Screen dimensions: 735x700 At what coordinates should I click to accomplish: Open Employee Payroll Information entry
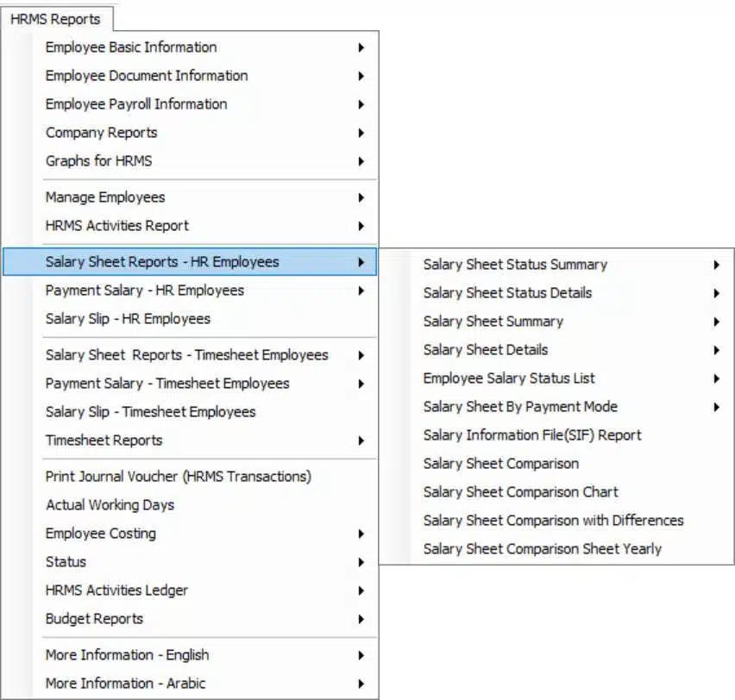coord(190,104)
